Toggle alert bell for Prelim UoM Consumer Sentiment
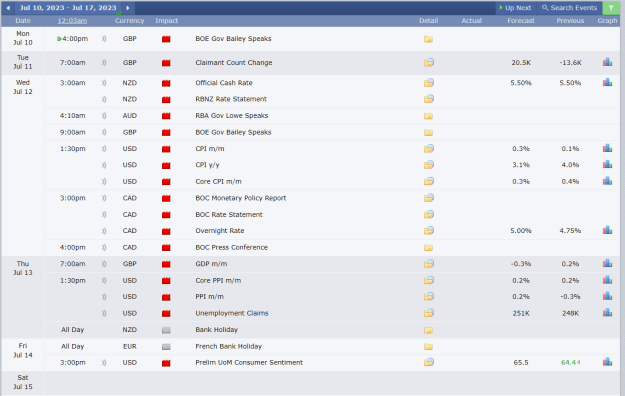The image size is (625, 396). pos(104,363)
